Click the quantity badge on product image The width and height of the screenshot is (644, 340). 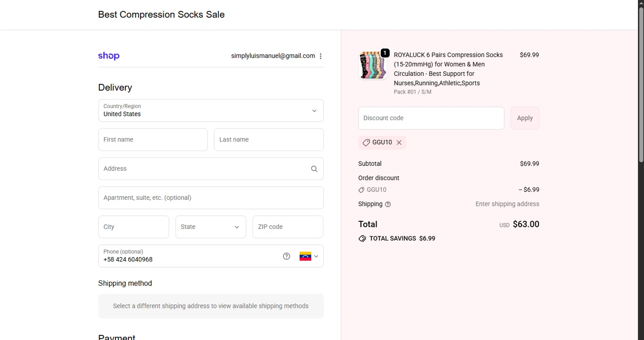(385, 53)
